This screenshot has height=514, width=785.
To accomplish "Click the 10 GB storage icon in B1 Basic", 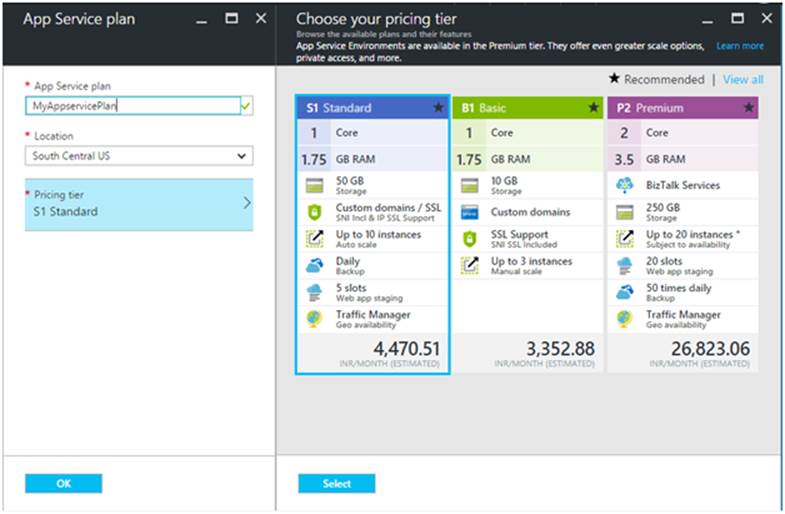I will pyautogui.click(x=470, y=186).
